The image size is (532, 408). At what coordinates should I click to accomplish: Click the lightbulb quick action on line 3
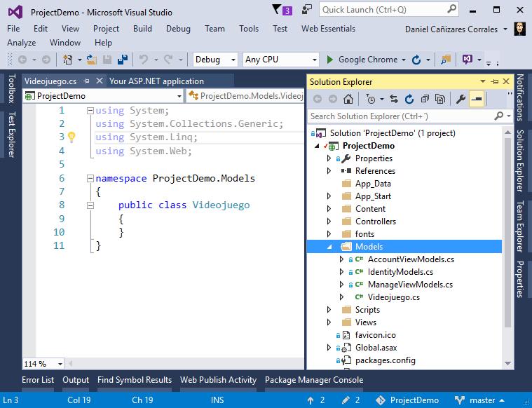click(x=71, y=137)
